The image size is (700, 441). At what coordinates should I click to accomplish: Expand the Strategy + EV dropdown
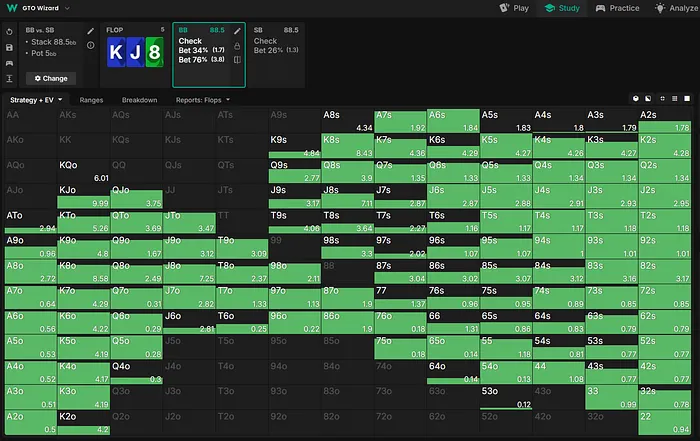coord(36,100)
